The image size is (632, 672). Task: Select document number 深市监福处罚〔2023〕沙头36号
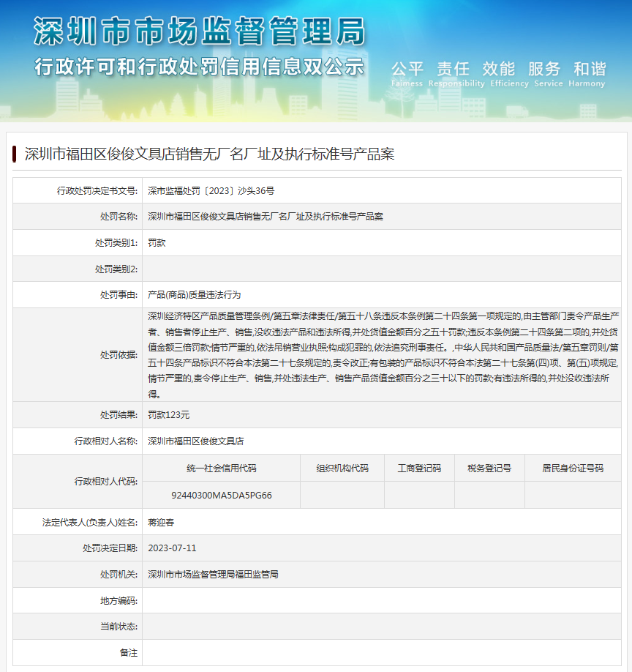211,191
